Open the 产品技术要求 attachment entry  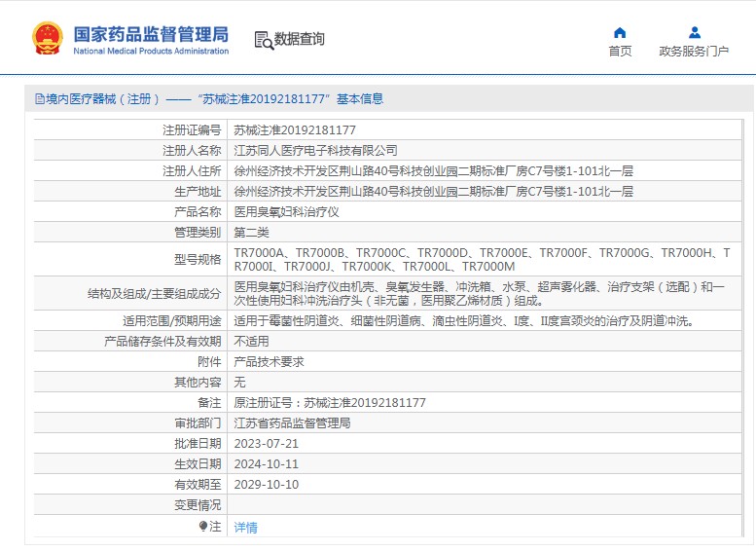(x=269, y=361)
